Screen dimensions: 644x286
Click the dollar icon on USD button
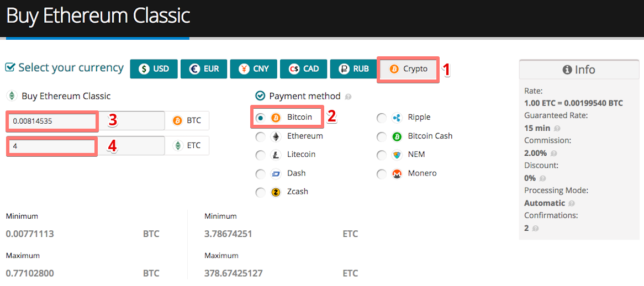click(x=144, y=69)
